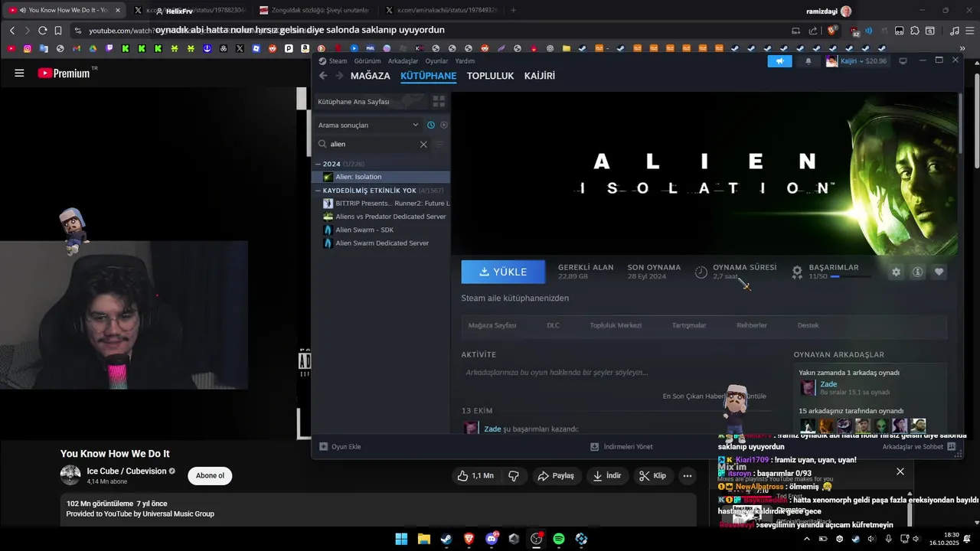The width and height of the screenshot is (980, 551).
Task: Open KAIJIRI profile tab
Action: (540, 76)
